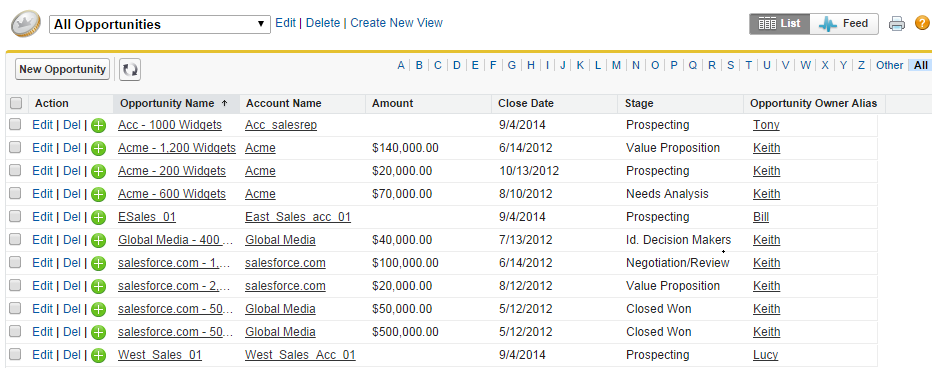Check the $500,000.00 row checkbox
The image size is (932, 368).
click(15, 331)
